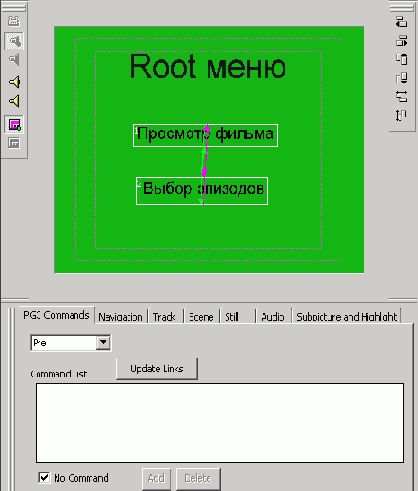
Task: Open the Track tab
Action: click(164, 317)
